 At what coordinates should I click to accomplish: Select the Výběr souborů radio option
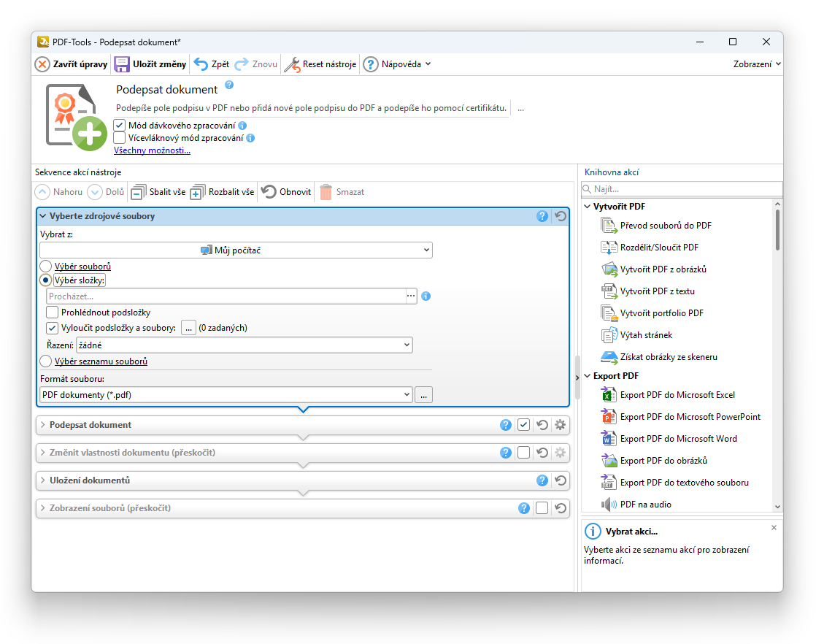(46, 267)
